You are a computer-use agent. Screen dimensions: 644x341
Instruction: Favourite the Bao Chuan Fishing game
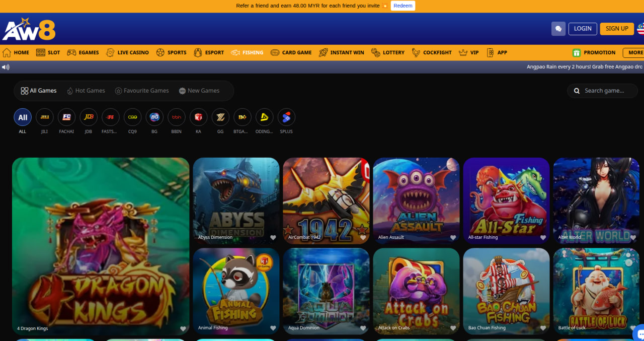point(543,328)
